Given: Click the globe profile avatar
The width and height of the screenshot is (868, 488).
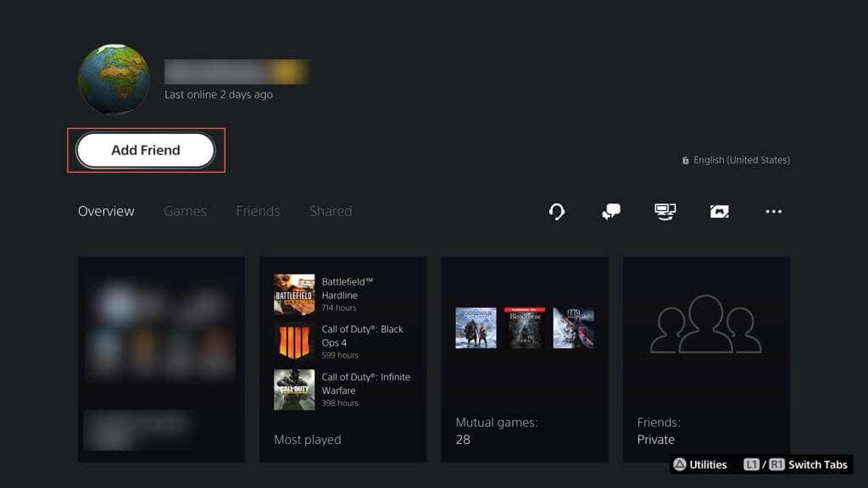Looking at the screenshot, I should [114, 78].
